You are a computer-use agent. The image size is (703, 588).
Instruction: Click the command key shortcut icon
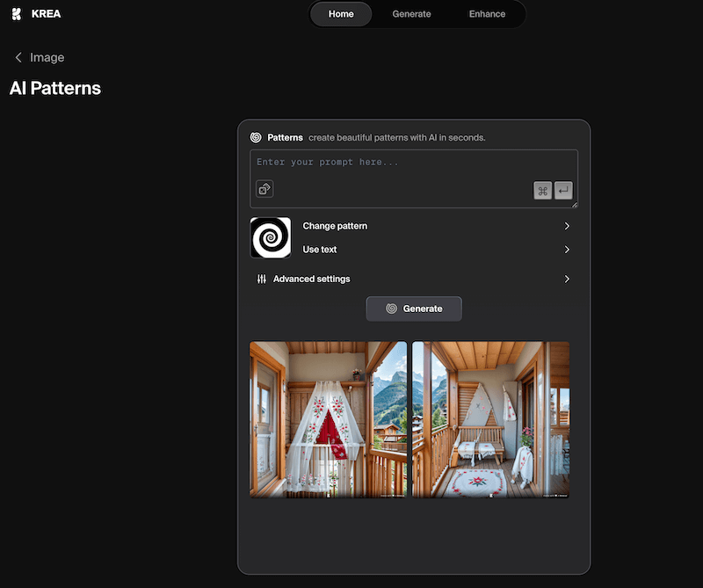(x=543, y=190)
